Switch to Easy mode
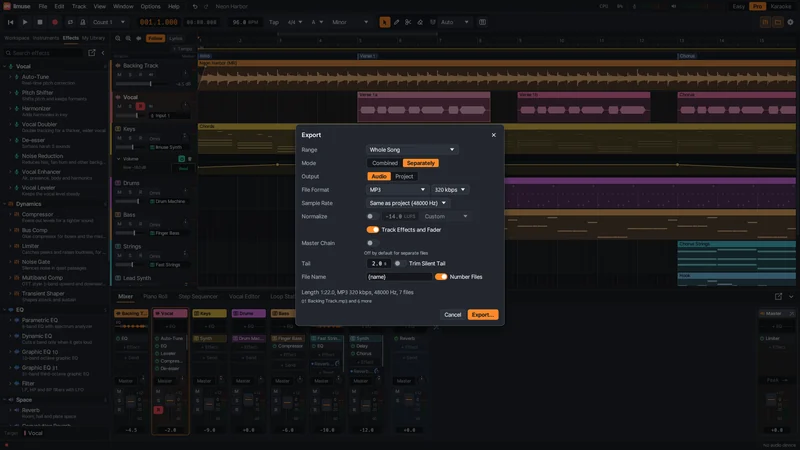The image size is (800, 450). point(738,7)
